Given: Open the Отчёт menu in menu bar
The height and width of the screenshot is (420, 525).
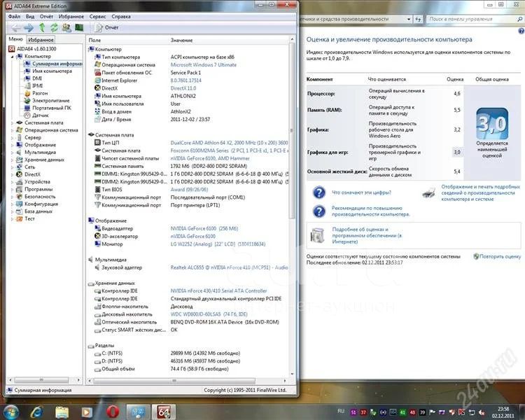Looking at the screenshot, I should (x=46, y=16).
